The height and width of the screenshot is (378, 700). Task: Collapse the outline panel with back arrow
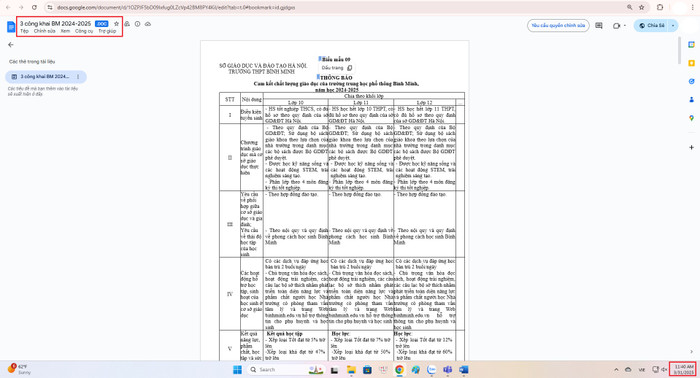(11, 45)
